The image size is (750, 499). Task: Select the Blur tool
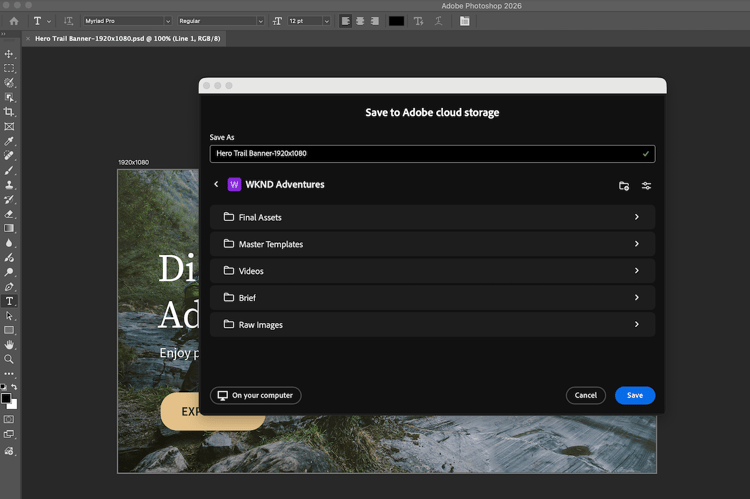[9, 243]
